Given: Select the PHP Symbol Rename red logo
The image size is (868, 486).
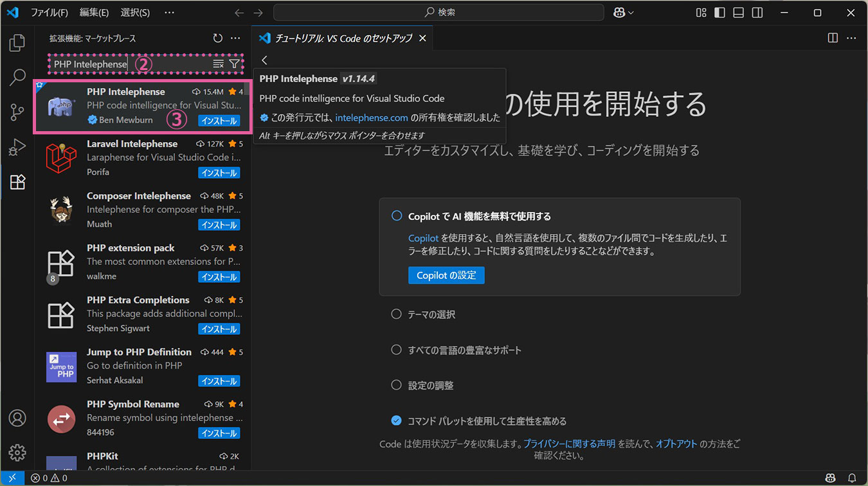Looking at the screenshot, I should [62, 419].
